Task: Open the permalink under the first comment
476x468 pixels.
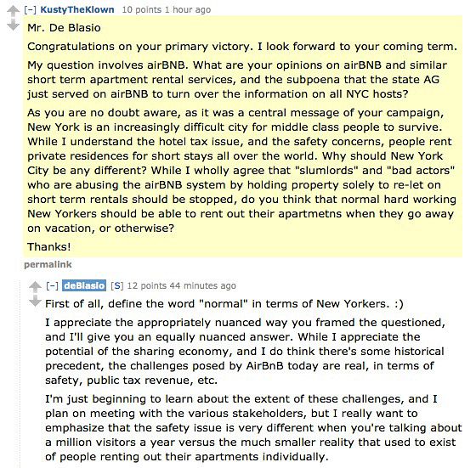Action: [x=48, y=264]
